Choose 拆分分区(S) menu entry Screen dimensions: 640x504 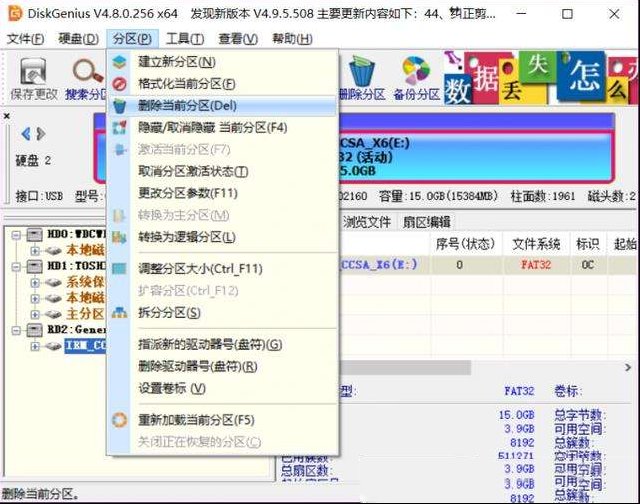tap(223, 313)
